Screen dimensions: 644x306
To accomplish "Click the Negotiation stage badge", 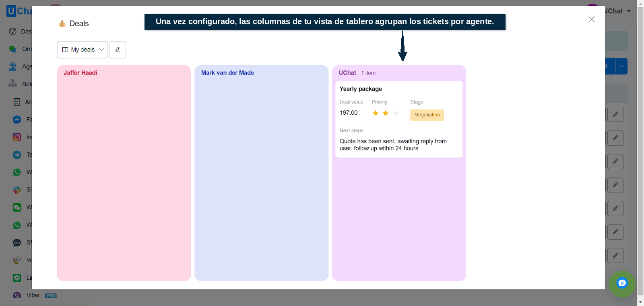I will coord(427,115).
